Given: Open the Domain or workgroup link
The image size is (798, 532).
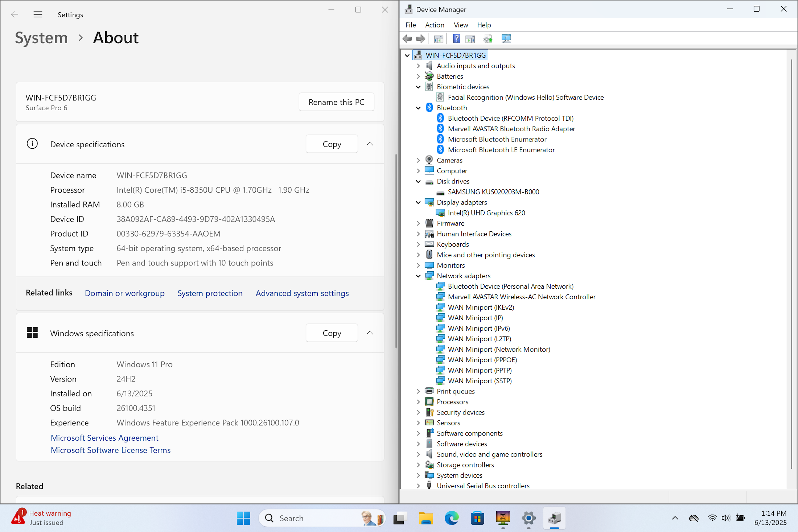Looking at the screenshot, I should click(x=125, y=293).
